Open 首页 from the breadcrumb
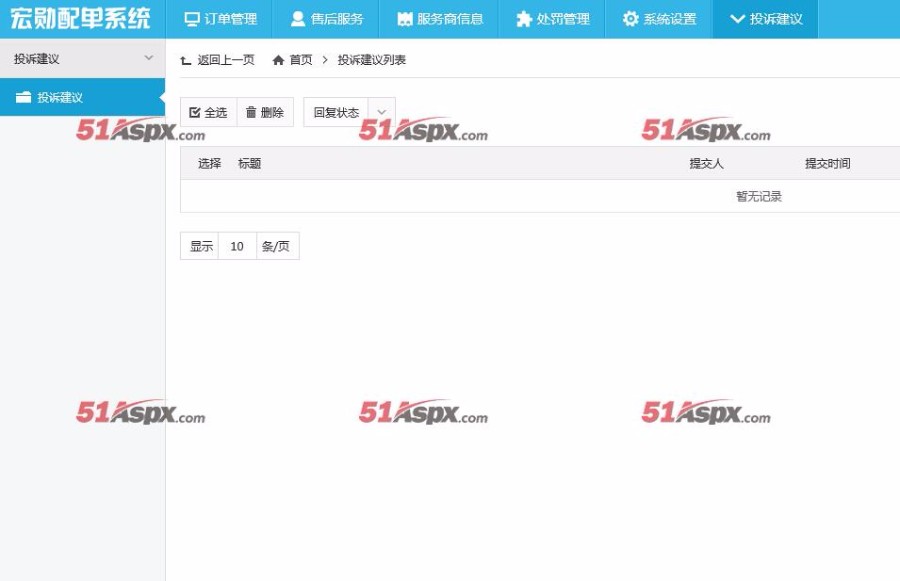The image size is (900, 581). coord(299,59)
